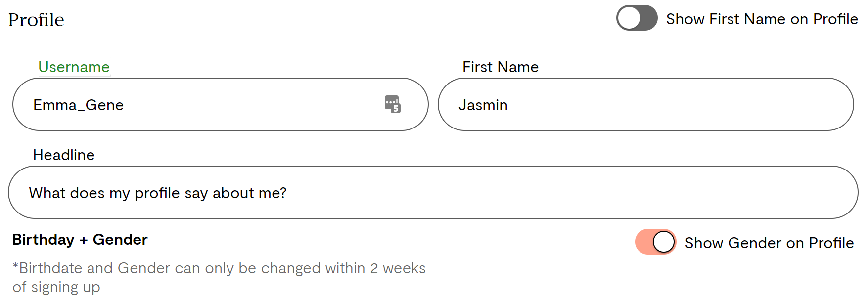Click the password manager icon in Username field
This screenshot has height=298, width=868.
pyautogui.click(x=392, y=104)
